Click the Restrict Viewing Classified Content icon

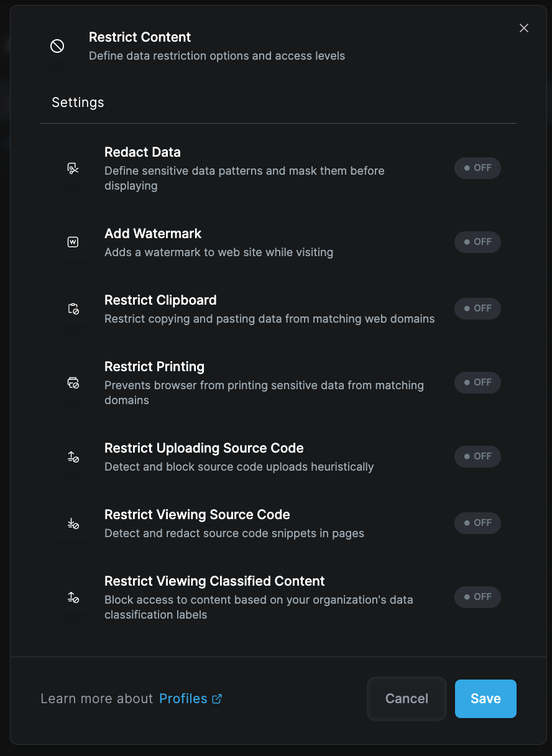click(73, 597)
